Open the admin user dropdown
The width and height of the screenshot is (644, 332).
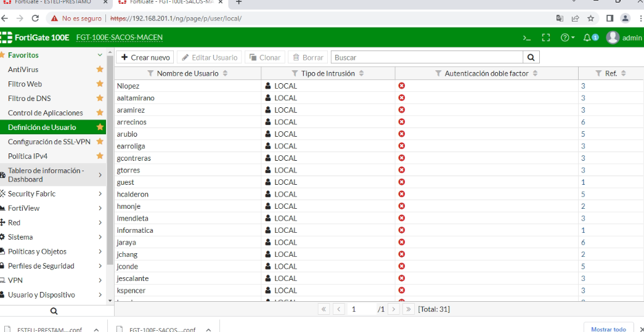pyautogui.click(x=624, y=38)
